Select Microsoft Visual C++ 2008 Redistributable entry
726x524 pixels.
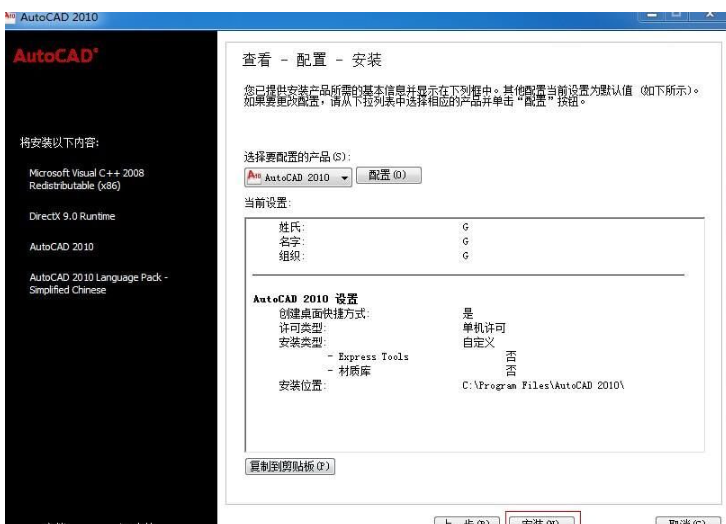click(87, 179)
